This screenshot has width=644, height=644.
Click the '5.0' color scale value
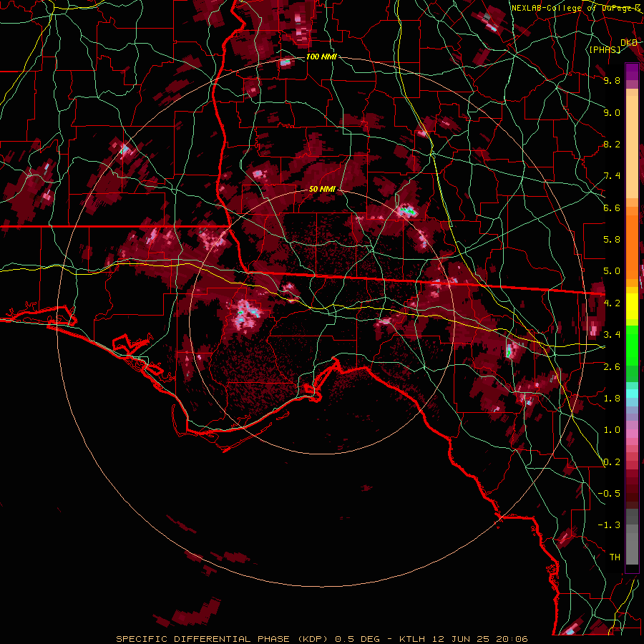tap(612, 271)
